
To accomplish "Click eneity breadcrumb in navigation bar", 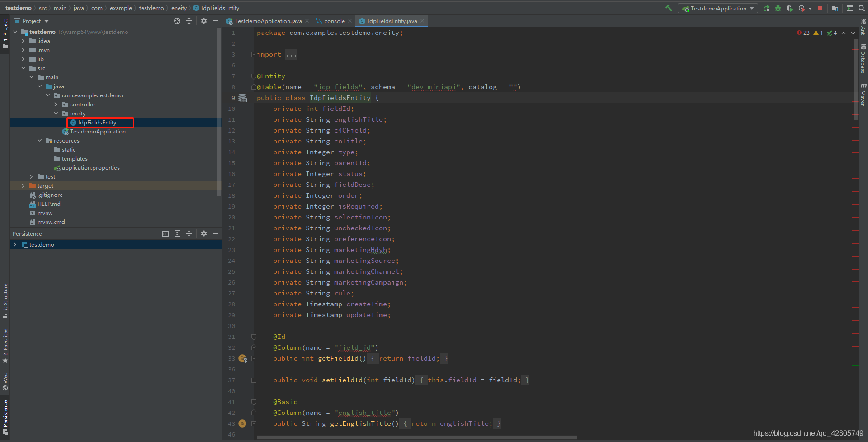I will coord(179,8).
